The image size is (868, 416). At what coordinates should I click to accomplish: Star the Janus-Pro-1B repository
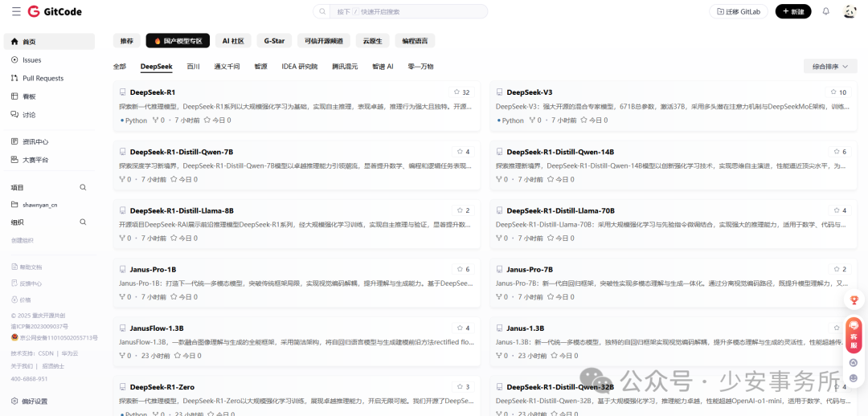click(x=464, y=269)
